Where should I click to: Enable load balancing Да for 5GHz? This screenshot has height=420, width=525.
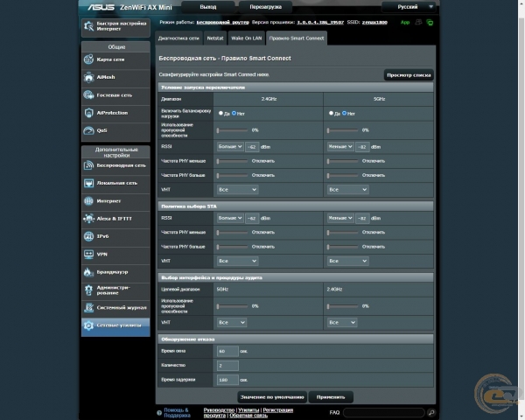point(331,113)
